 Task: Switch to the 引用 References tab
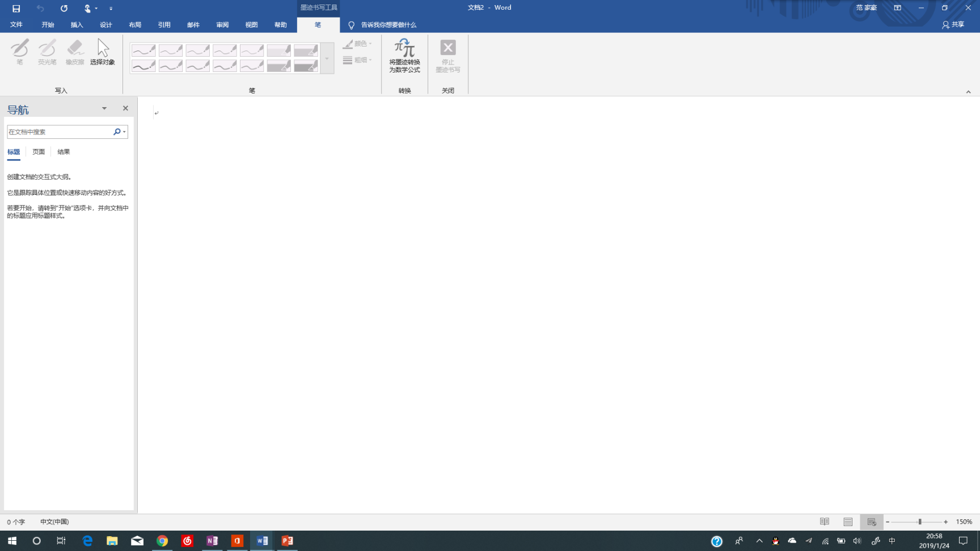[164, 25]
